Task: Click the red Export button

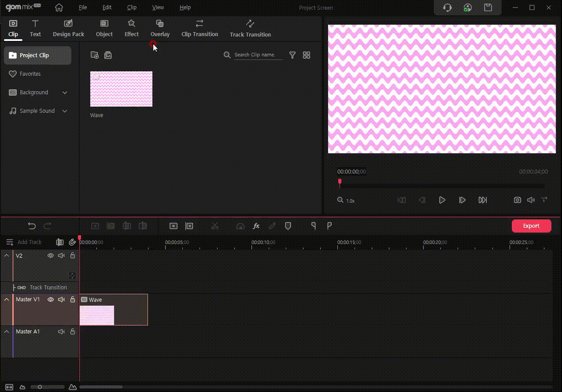Action: tap(531, 226)
